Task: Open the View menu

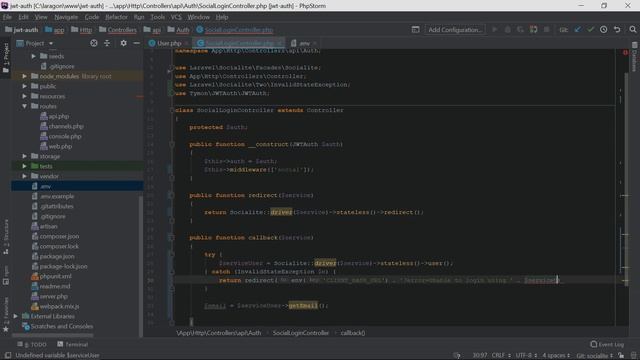Action: (x=41, y=17)
